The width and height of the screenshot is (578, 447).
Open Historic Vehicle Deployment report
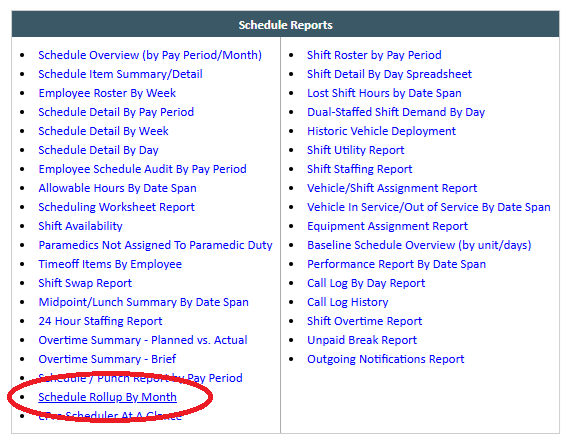381,131
